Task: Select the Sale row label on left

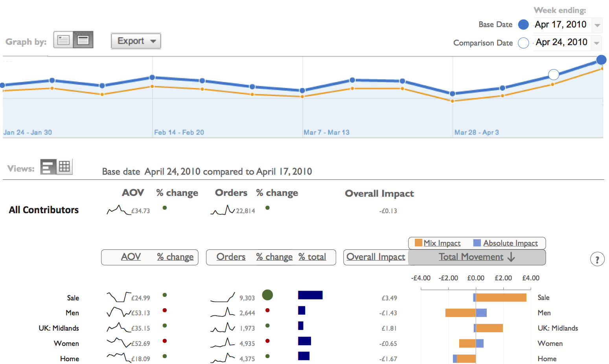Action: coord(73,298)
